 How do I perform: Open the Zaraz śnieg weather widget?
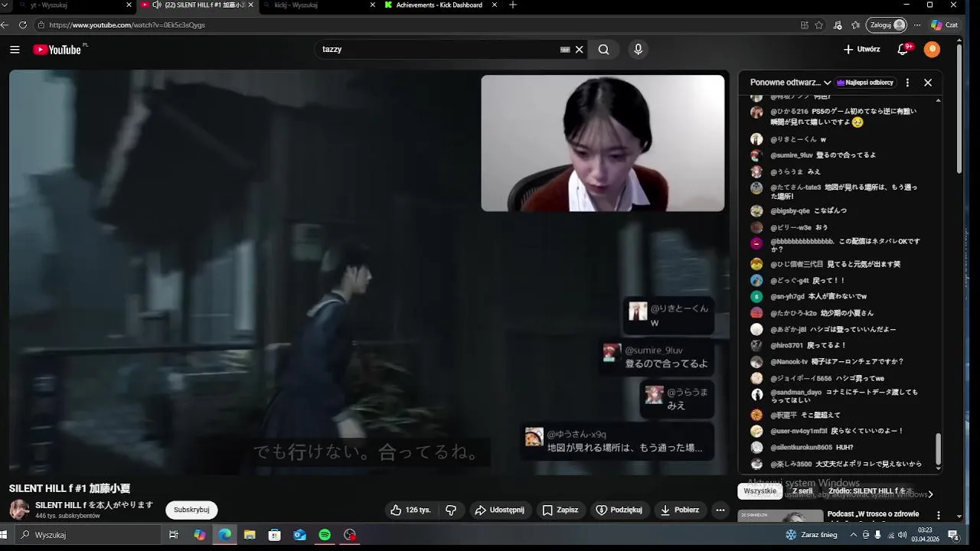(812, 535)
